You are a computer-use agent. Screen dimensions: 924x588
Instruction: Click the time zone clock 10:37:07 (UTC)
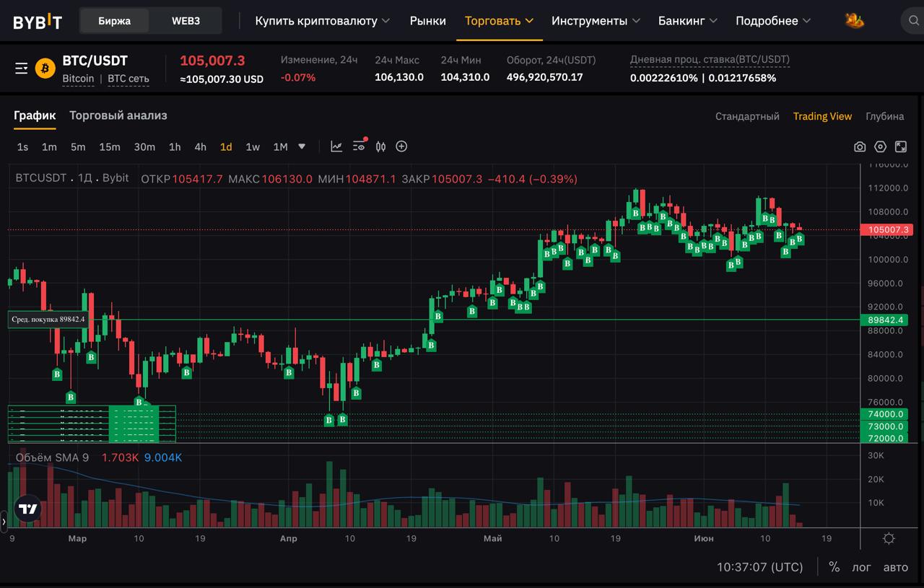[759, 567]
